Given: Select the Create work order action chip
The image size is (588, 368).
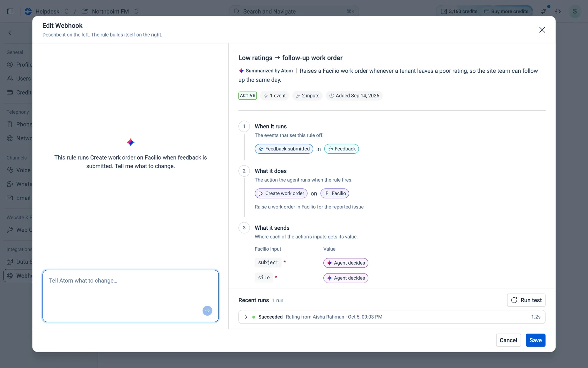Looking at the screenshot, I should (281, 193).
